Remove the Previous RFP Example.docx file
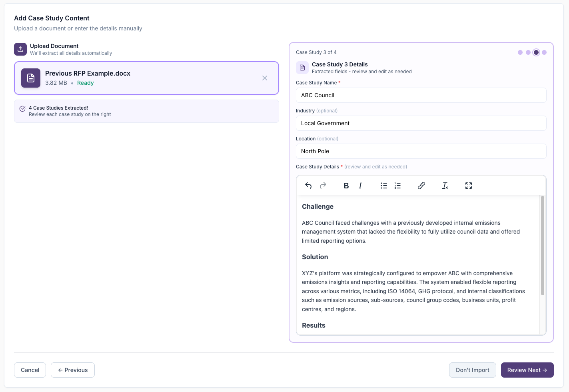This screenshot has height=392, width=569. coord(265,78)
